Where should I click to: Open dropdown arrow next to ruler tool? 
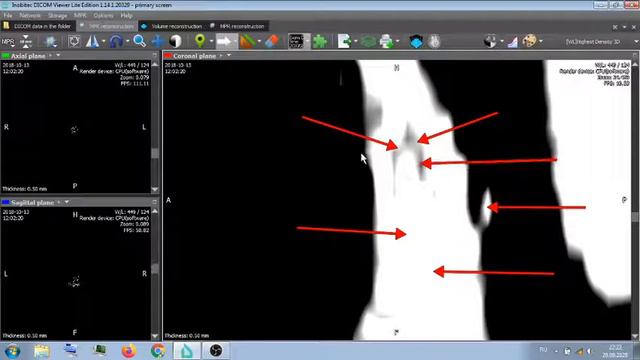pos(259,41)
